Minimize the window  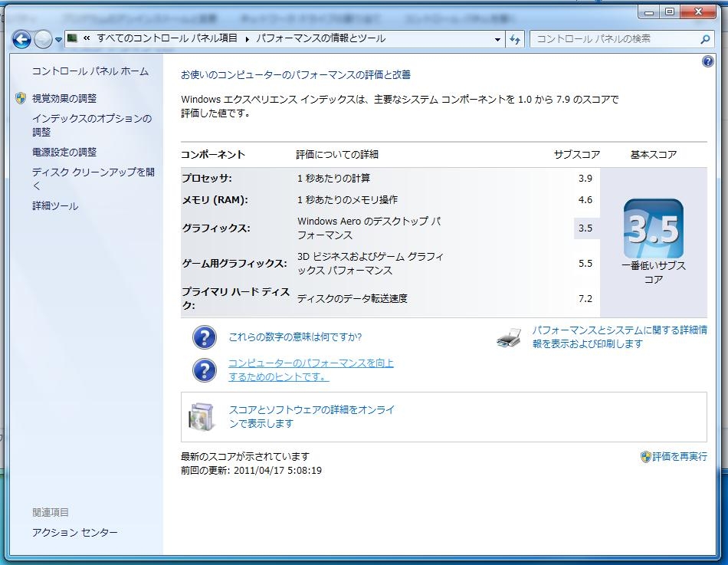[649, 12]
